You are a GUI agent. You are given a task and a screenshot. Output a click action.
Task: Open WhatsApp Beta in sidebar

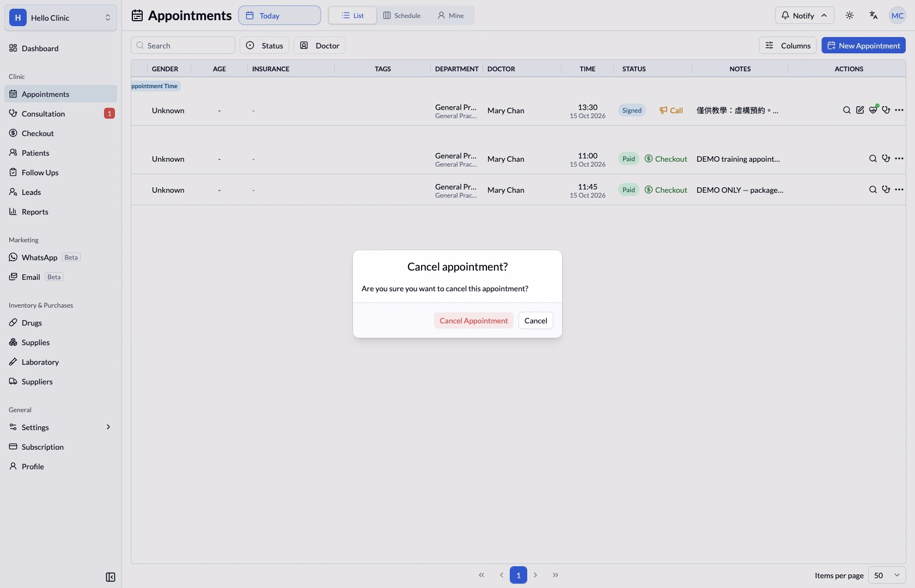pyautogui.click(x=60, y=258)
